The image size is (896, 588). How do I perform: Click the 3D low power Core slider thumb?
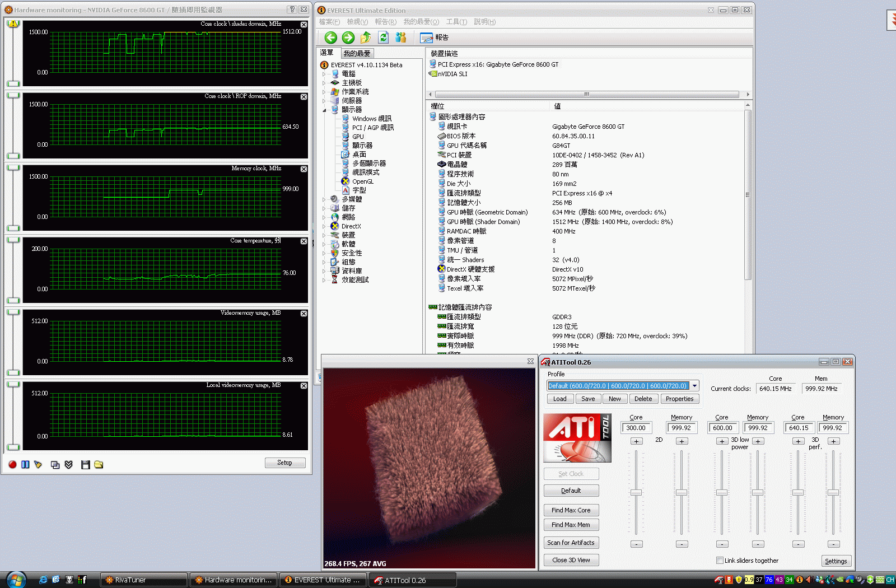pos(722,493)
